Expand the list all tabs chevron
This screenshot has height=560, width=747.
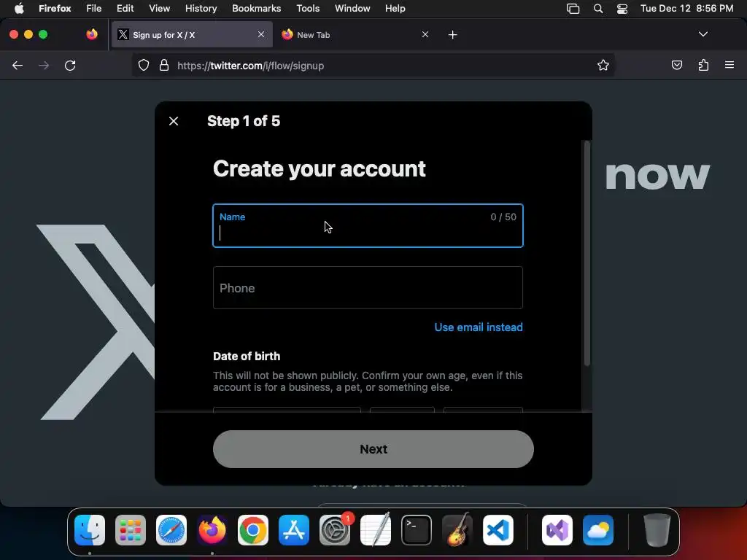pyautogui.click(x=703, y=34)
